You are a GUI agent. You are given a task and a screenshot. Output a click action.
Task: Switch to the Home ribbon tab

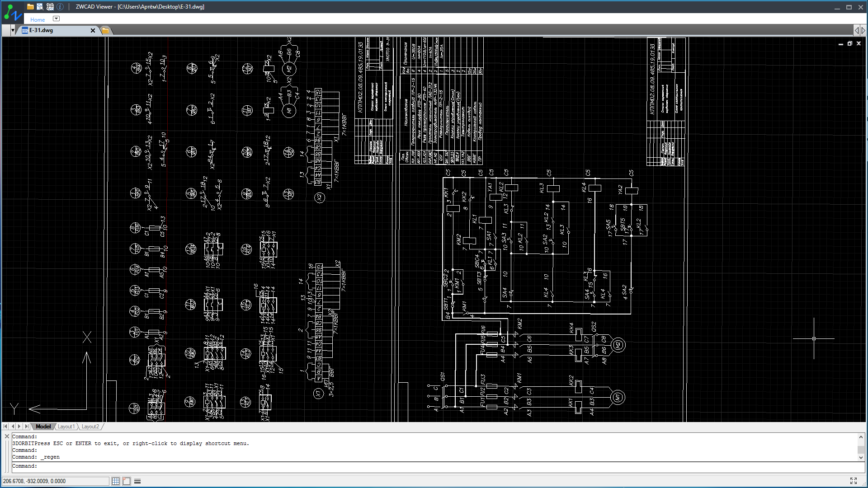(38, 19)
